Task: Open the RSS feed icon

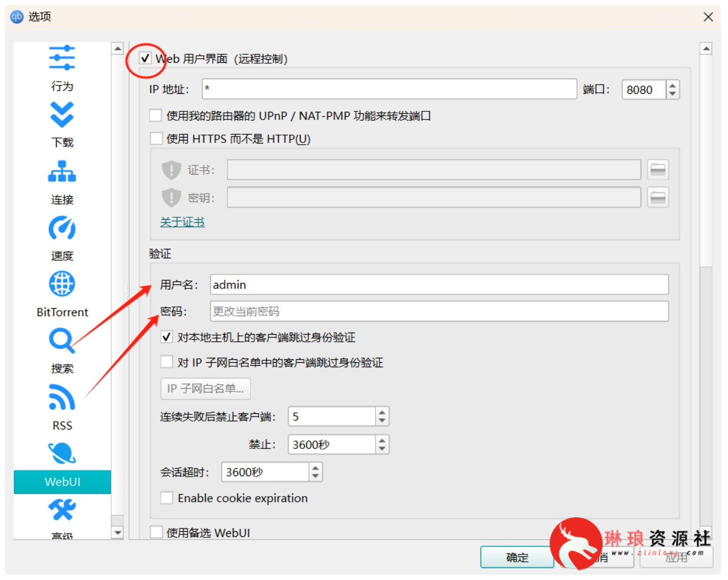Action: point(62,397)
